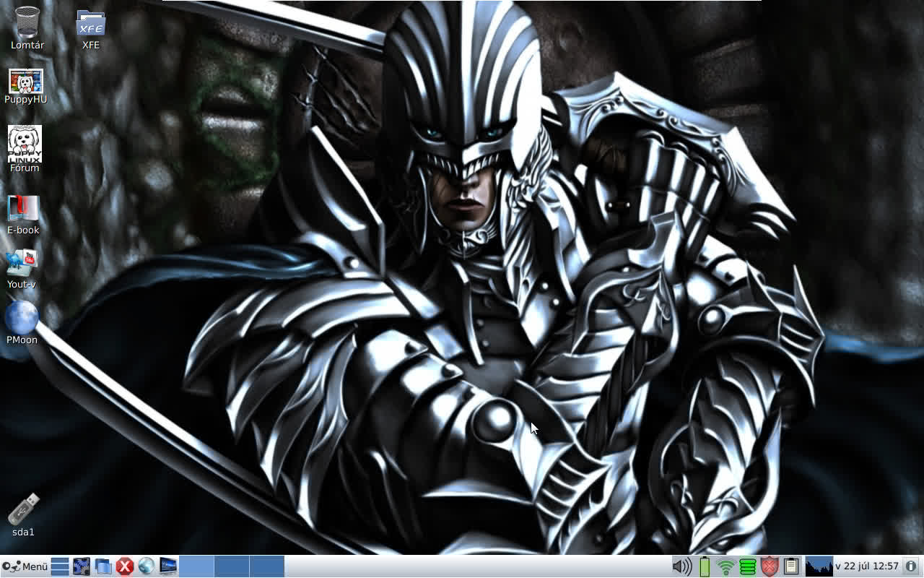Image resolution: width=924 pixels, height=578 pixels.
Task: Check the green battery tray icon
Action: [705, 566]
